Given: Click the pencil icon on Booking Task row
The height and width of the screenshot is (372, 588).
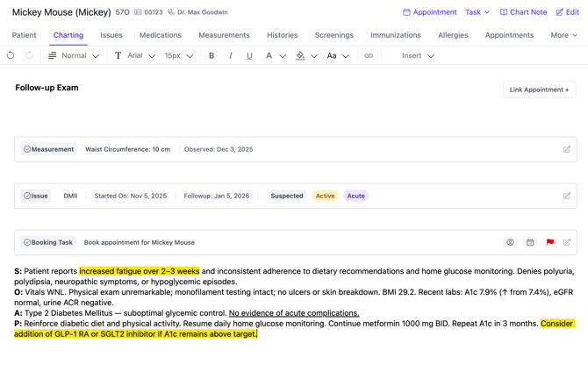Looking at the screenshot, I should point(567,242).
